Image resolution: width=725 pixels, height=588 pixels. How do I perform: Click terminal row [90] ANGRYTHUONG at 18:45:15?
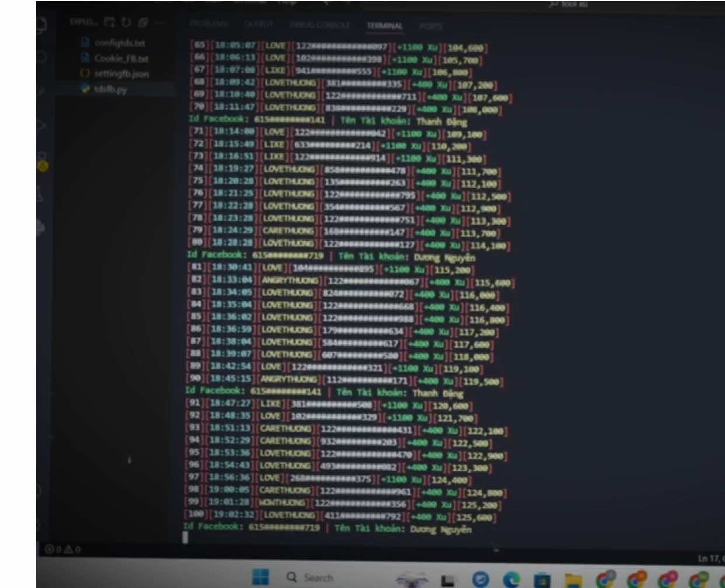(345, 381)
